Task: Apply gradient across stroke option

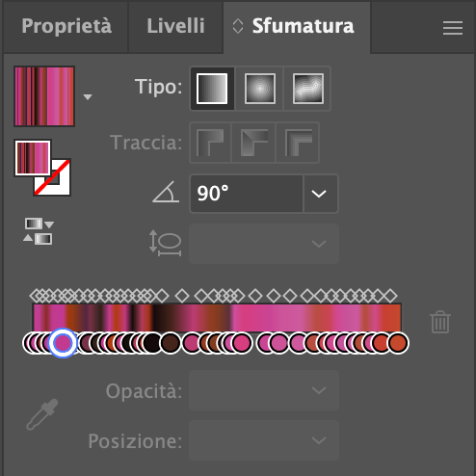Action: [x=298, y=143]
